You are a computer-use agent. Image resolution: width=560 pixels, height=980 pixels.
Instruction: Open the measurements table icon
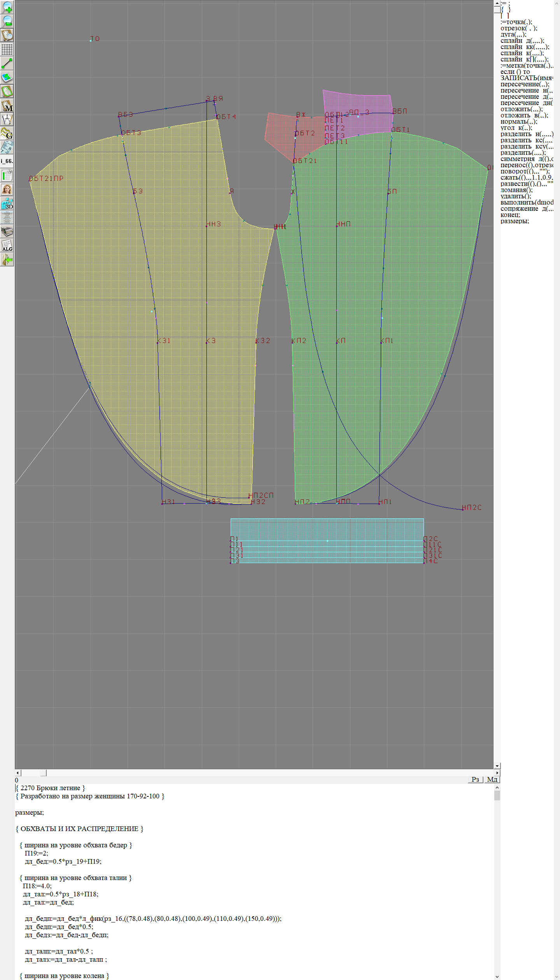7,175
